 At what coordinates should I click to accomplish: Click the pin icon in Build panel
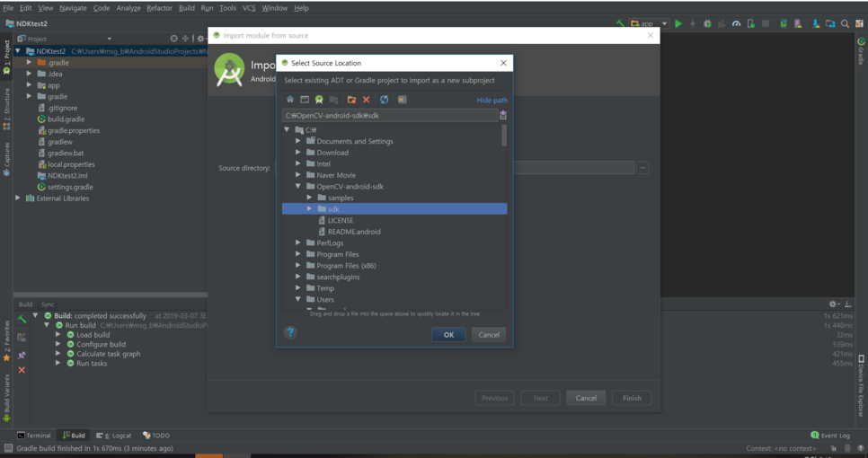point(22,355)
